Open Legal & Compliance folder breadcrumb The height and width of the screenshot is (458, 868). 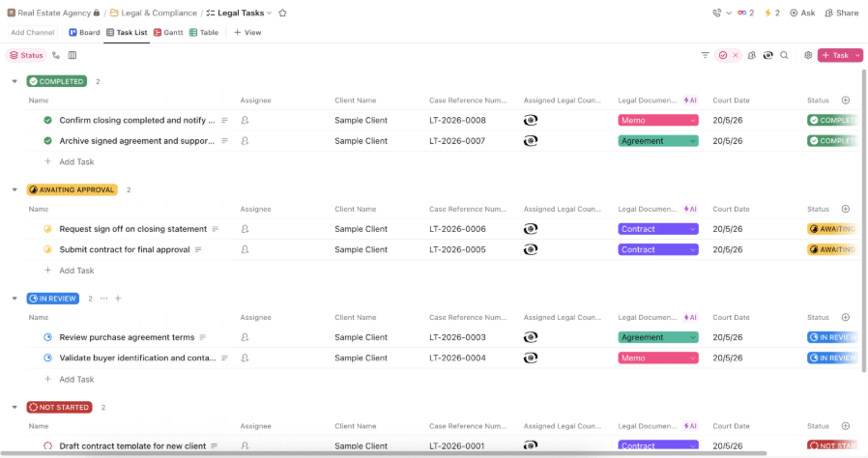(154, 13)
